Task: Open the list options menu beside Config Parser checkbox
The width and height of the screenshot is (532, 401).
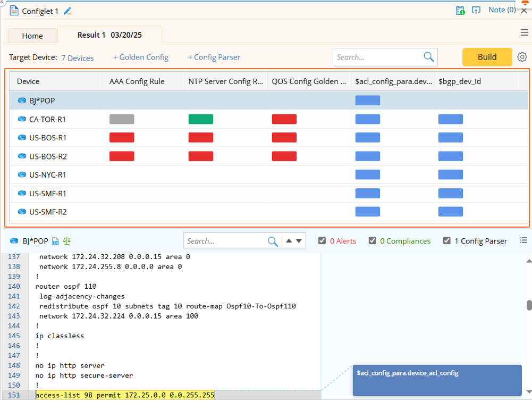Action: click(x=523, y=240)
